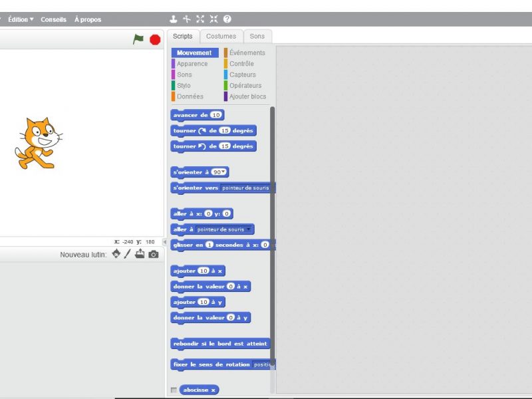Click the blocks palette vertical scrollbar
532x399 pixels.
pos(272,237)
